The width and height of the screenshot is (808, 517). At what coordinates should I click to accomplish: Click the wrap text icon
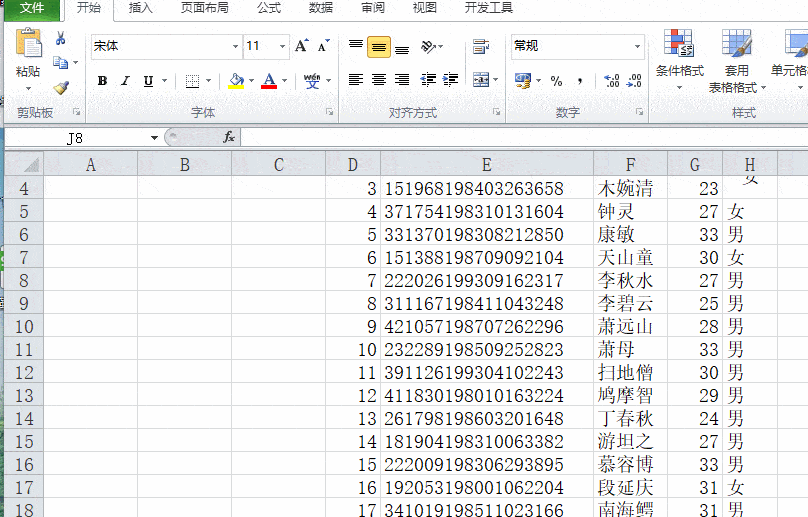pyautogui.click(x=481, y=46)
